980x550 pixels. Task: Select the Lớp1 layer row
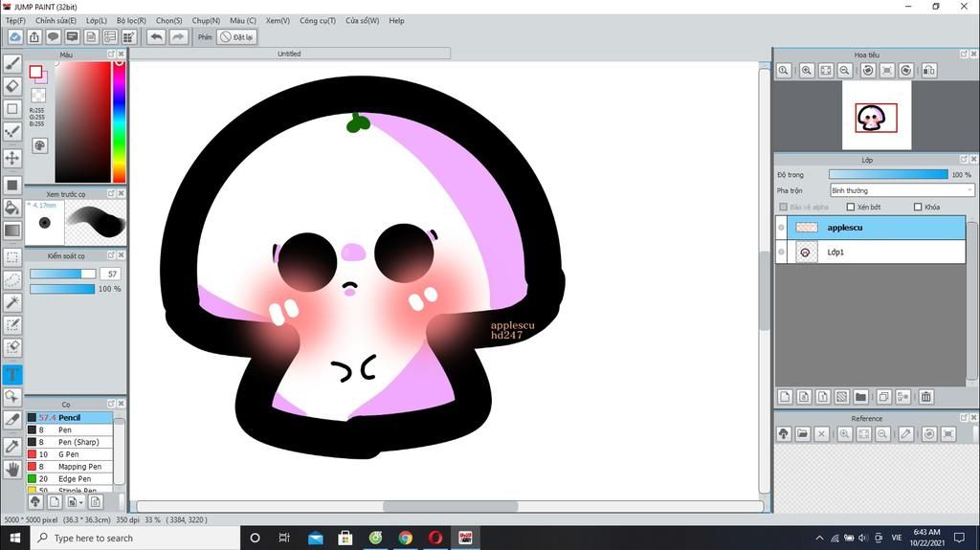tap(871, 252)
